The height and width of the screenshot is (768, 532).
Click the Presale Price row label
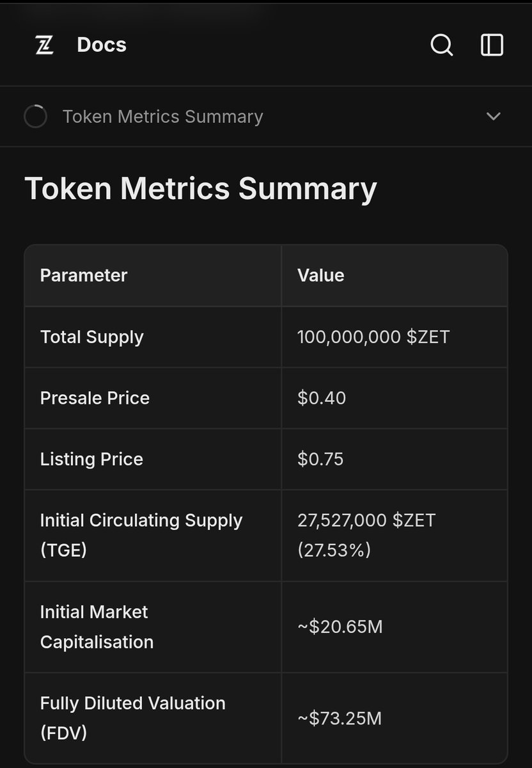[95, 398]
